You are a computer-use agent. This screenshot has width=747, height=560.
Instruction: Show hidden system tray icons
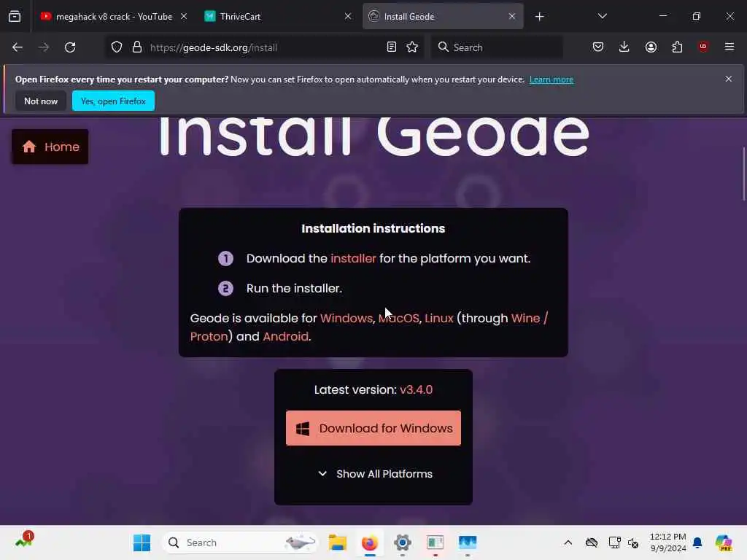coord(568,542)
